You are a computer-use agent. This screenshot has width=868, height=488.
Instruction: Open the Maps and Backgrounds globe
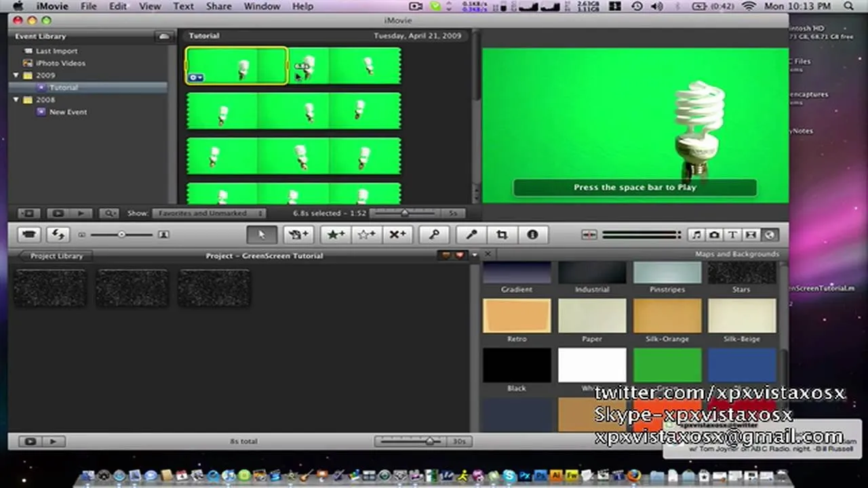pos(769,235)
